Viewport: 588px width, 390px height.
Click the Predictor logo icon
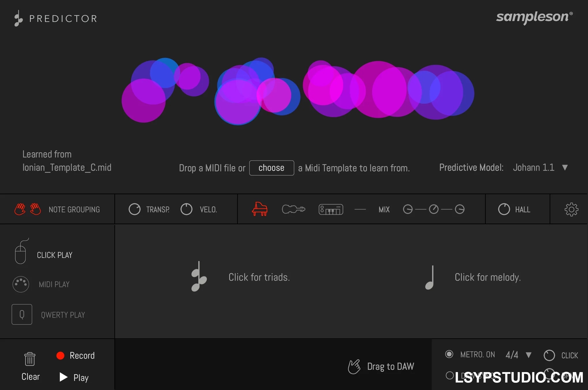(18, 18)
